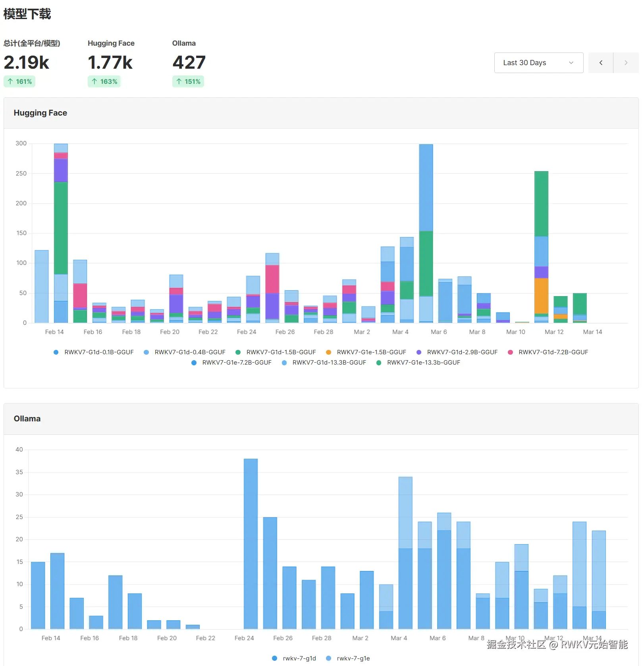Click the 427 Ollama downloads value
Screen dimensions: 644x666
[189, 62]
